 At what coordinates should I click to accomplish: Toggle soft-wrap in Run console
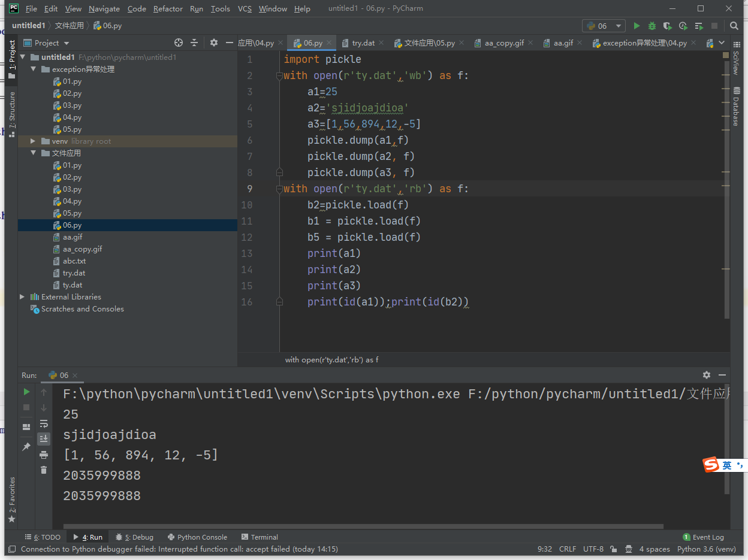tap(44, 423)
